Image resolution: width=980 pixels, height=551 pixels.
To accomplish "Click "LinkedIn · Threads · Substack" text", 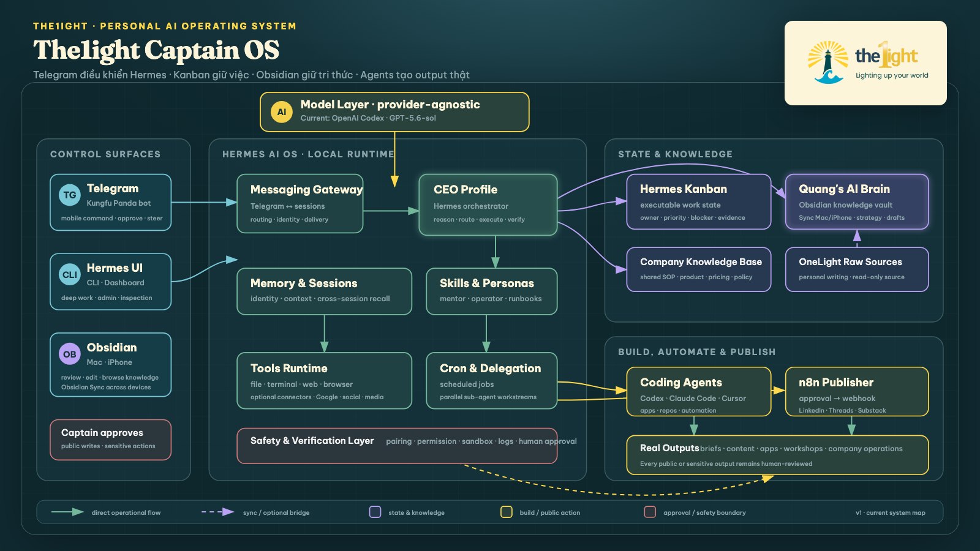I will click(843, 411).
